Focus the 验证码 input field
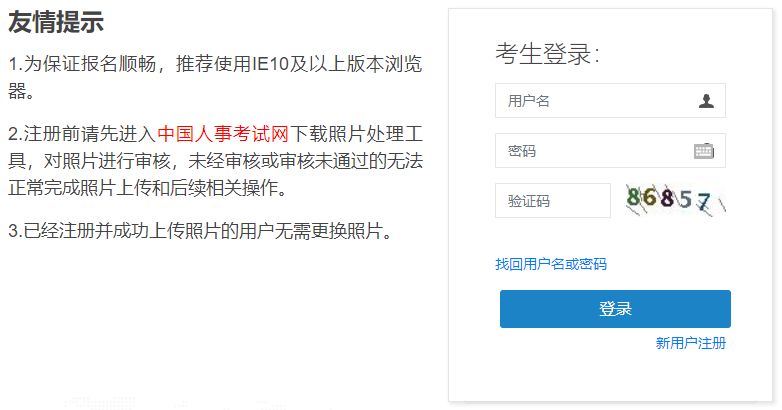Viewport: 782px width, 410px height. coord(552,201)
